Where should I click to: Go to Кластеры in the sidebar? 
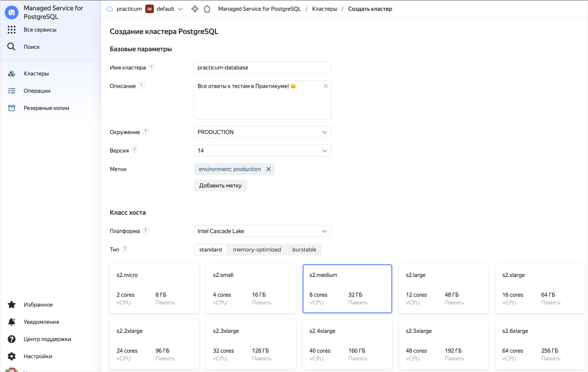[x=36, y=74]
